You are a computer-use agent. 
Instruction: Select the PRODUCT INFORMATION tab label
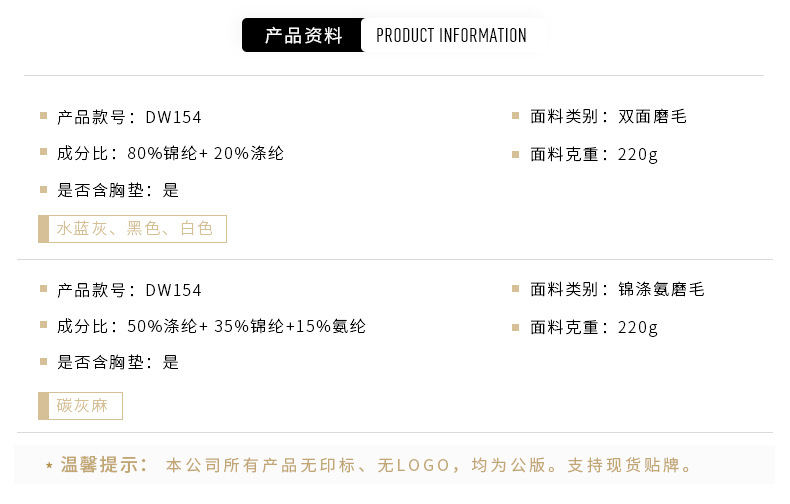pos(451,36)
